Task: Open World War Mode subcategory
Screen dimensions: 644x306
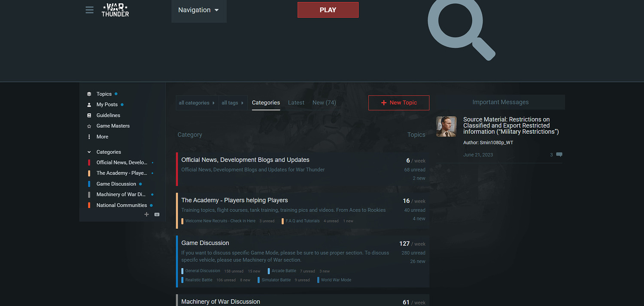Action: coord(336,280)
